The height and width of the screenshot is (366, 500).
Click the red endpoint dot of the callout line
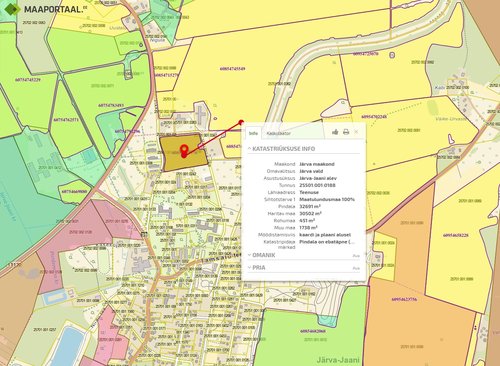[242, 122]
